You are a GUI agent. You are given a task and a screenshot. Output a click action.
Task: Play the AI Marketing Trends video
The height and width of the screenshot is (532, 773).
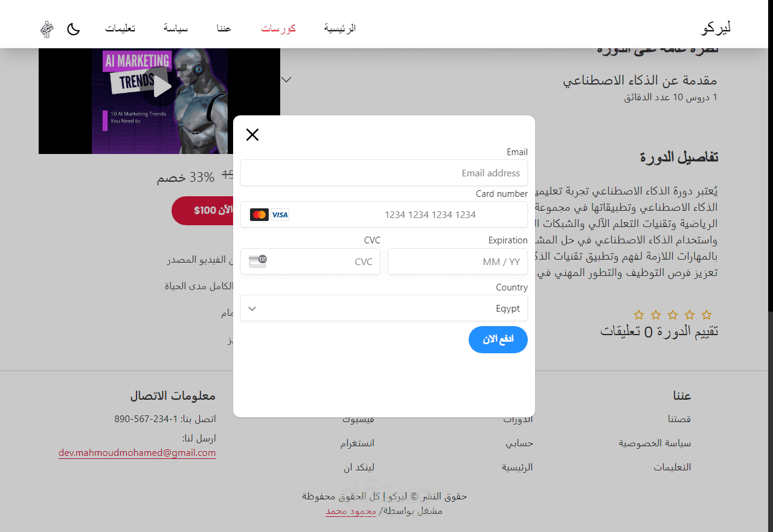159,87
